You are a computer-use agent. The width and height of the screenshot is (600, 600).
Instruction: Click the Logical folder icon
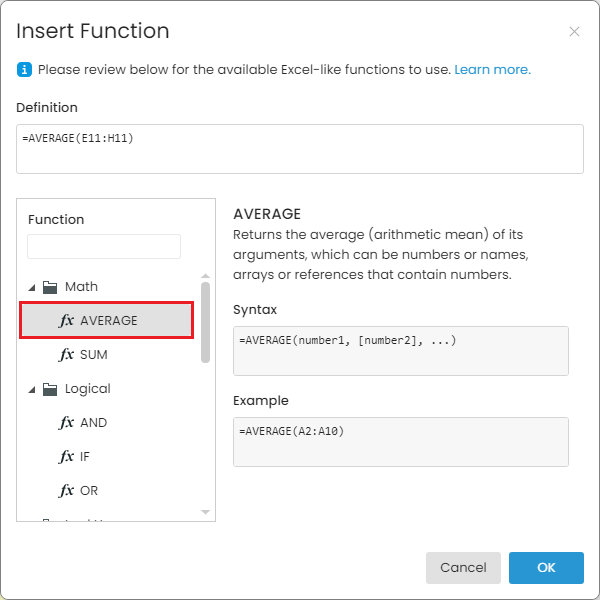pyautogui.click(x=50, y=389)
